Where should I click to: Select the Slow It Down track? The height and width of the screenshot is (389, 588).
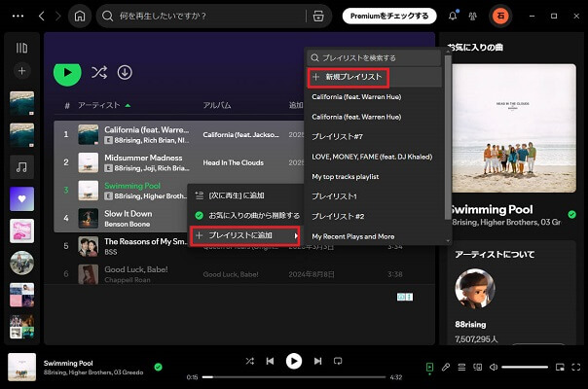coord(129,214)
